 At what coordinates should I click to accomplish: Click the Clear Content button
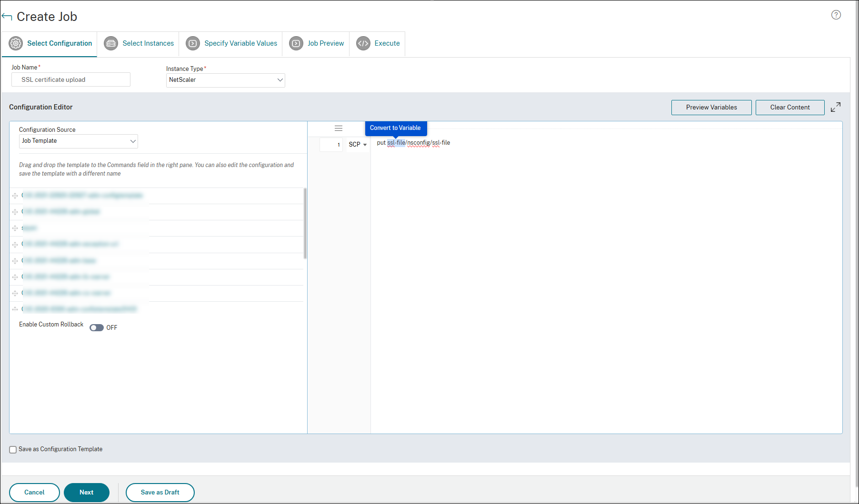pyautogui.click(x=790, y=108)
